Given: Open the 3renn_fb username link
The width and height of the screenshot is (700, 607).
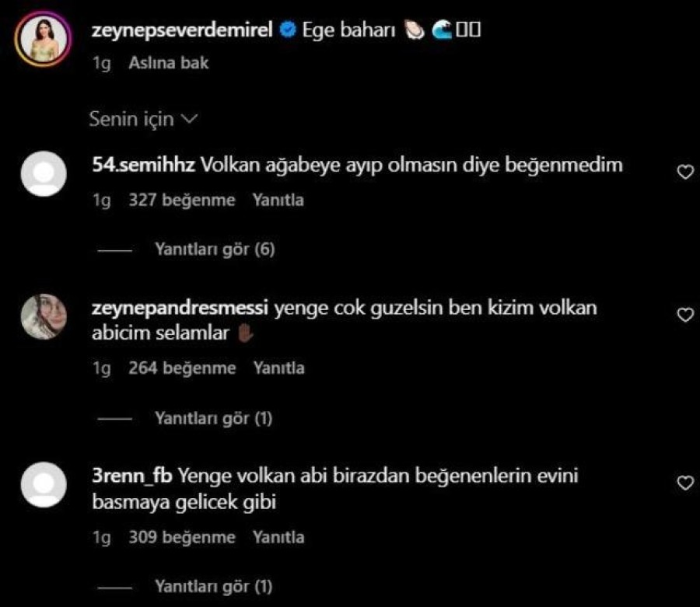Looking at the screenshot, I should [x=132, y=476].
